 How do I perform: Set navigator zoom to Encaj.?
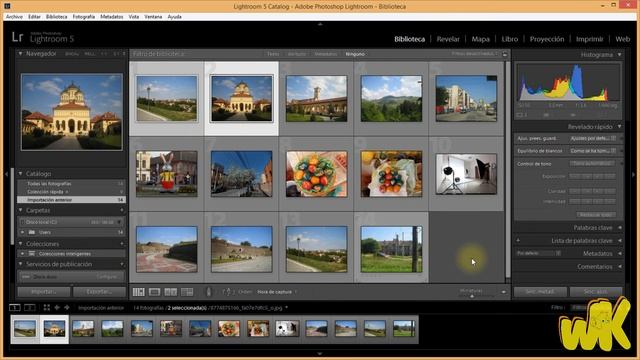click(72, 54)
